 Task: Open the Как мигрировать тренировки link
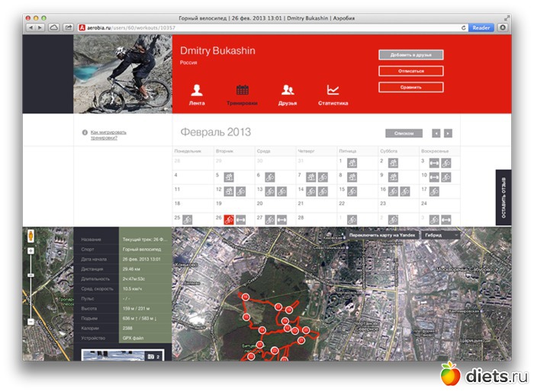(x=108, y=135)
